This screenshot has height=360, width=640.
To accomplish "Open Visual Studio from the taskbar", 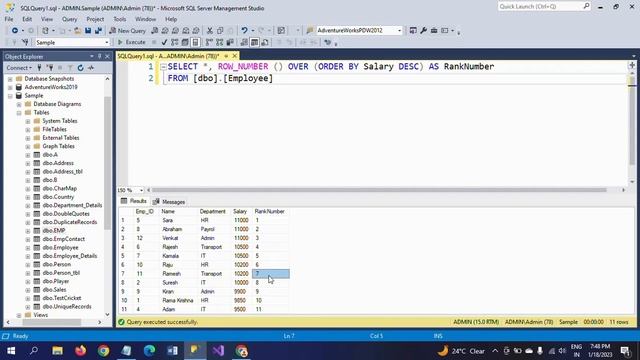I will (218, 351).
